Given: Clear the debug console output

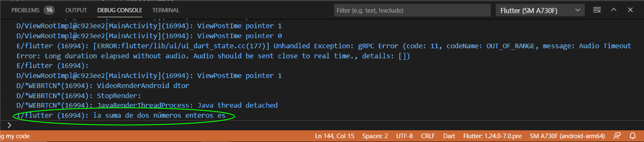Looking at the screenshot, I should tap(597, 10).
